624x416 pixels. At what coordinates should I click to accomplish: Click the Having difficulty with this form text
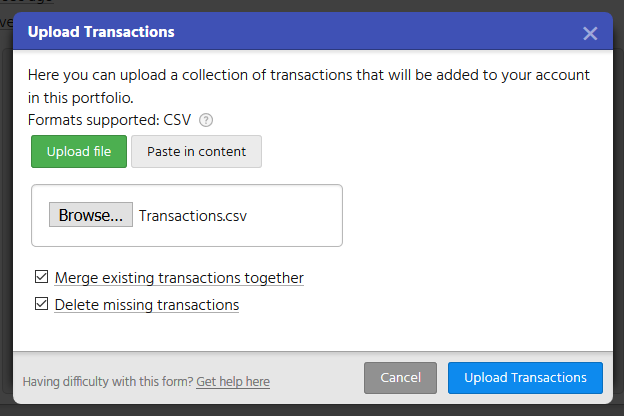[108, 382]
